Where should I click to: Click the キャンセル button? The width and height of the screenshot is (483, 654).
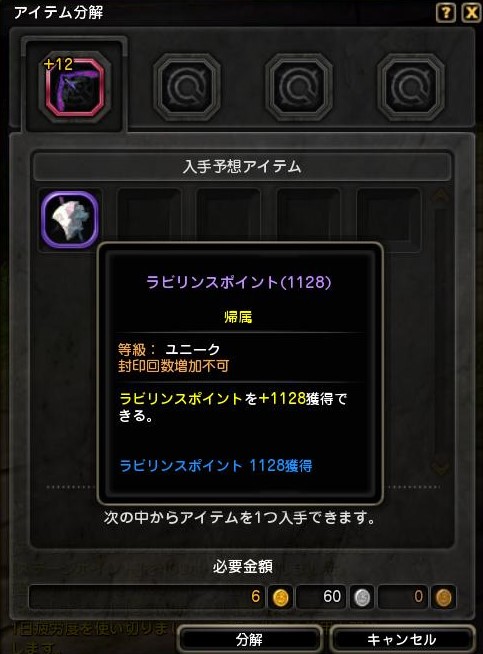pyautogui.click(x=402, y=639)
